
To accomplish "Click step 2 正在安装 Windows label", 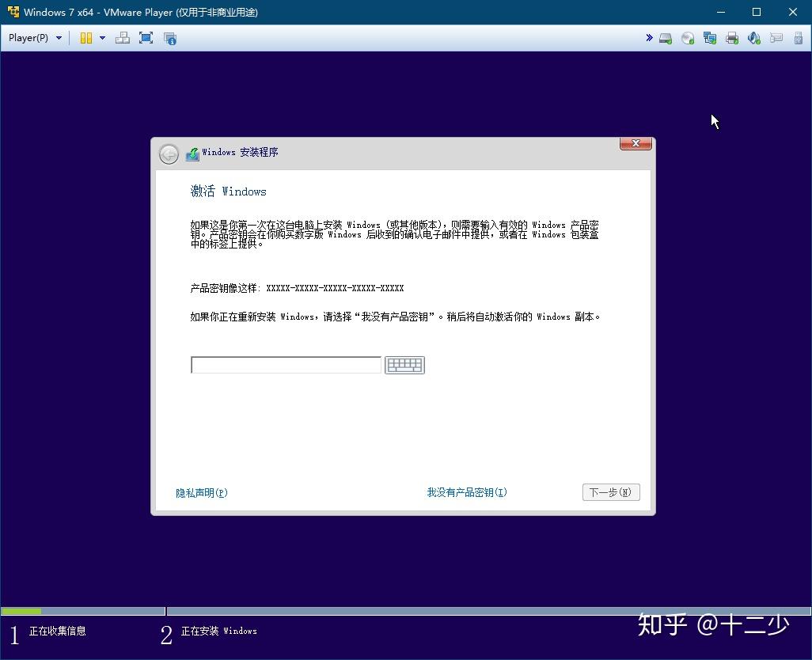I will click(x=218, y=631).
